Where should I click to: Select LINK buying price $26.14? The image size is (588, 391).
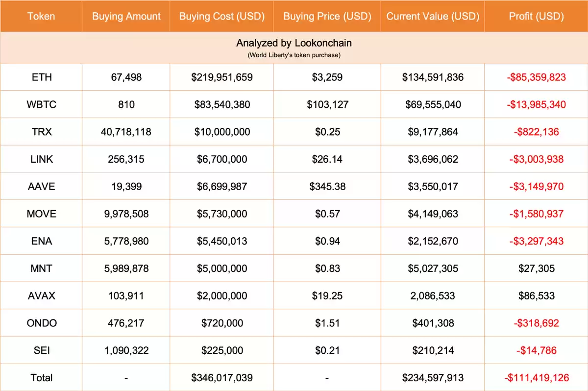click(x=327, y=159)
